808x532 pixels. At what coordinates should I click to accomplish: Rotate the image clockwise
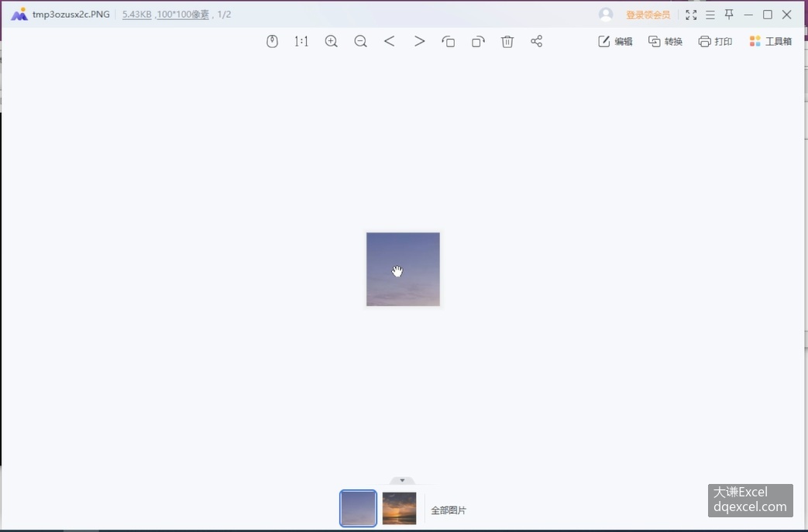[478, 41]
